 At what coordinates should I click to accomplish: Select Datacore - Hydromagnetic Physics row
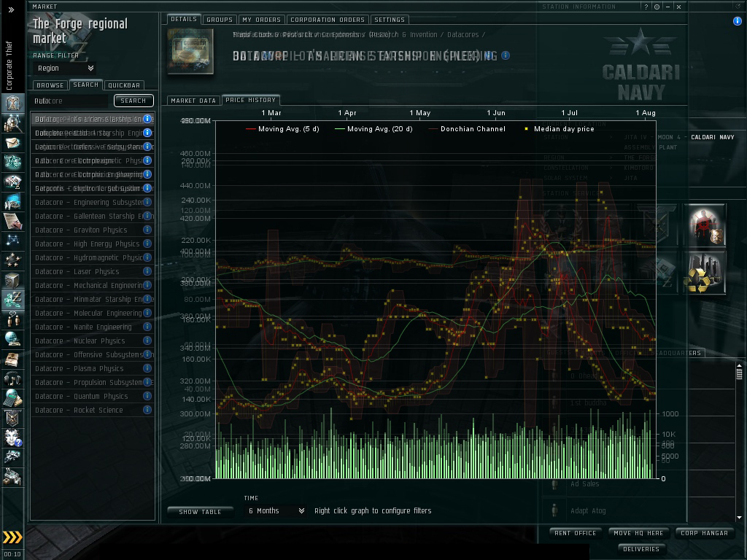(93, 257)
